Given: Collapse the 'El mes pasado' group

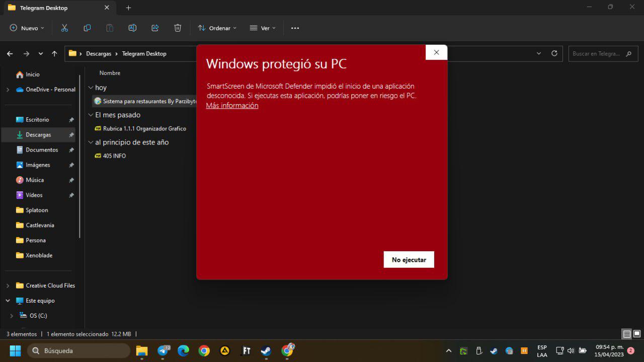Looking at the screenshot, I should (91, 115).
